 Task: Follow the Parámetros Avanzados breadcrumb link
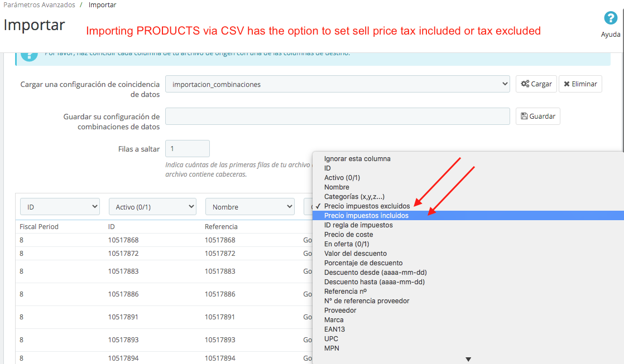(39, 4)
